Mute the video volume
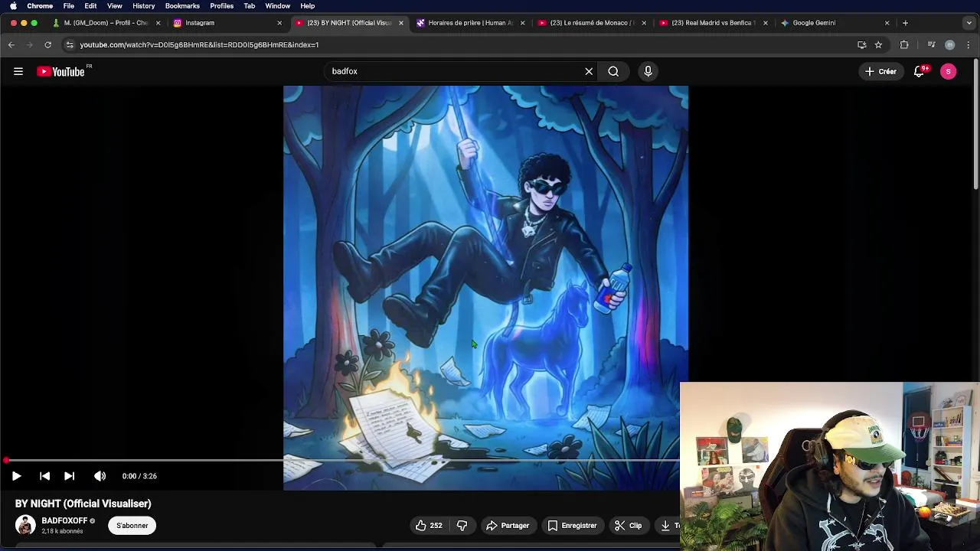Image resolution: width=980 pixels, height=551 pixels. [x=100, y=476]
